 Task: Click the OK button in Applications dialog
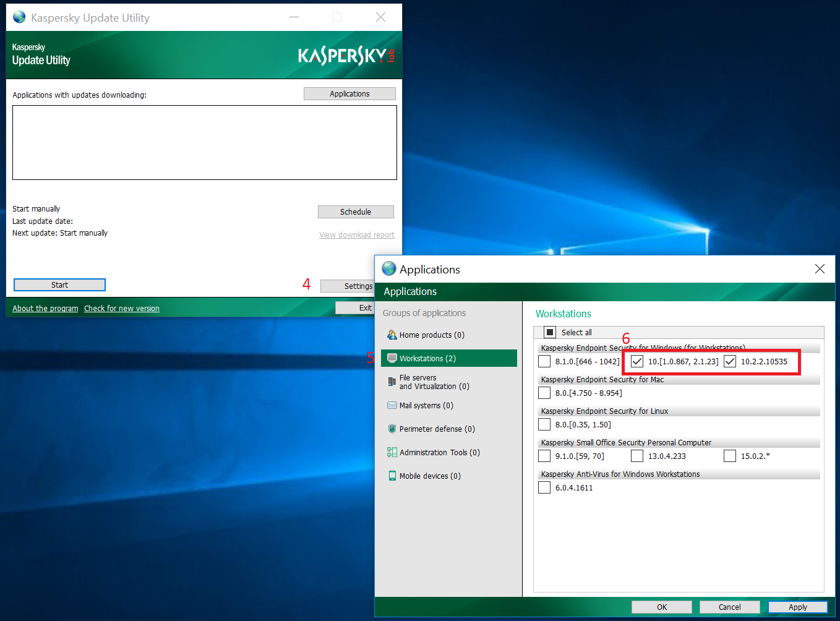[662, 607]
